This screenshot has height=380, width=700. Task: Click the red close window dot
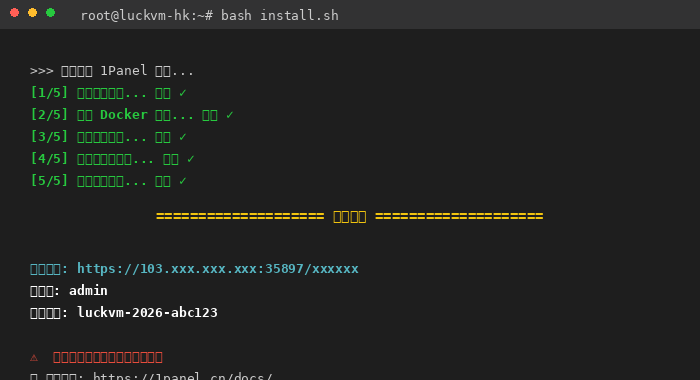tap(14, 13)
